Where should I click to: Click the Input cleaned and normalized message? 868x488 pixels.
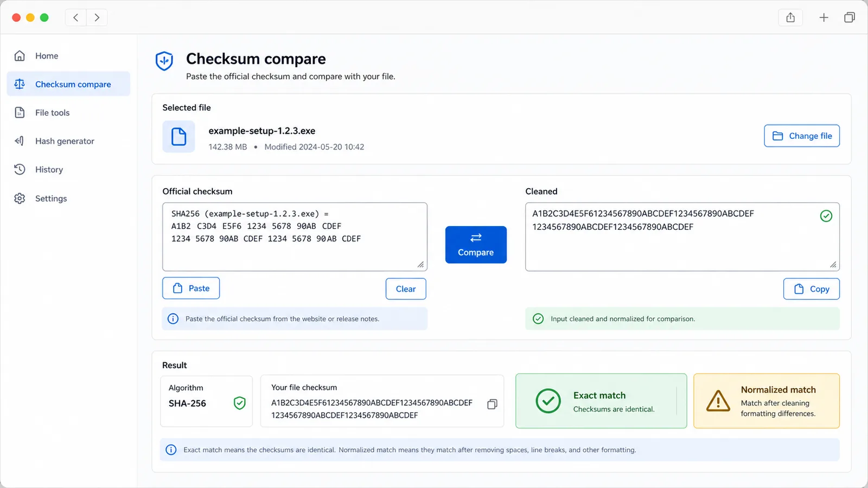[623, 319]
